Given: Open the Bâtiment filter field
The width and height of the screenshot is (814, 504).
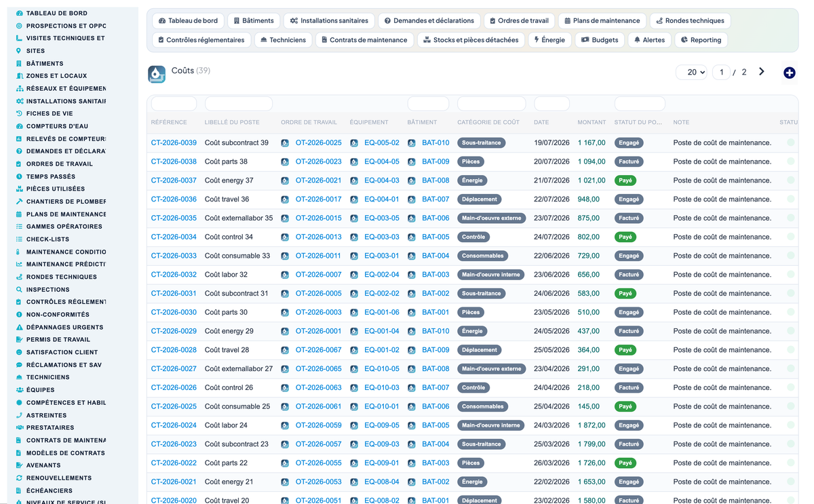Looking at the screenshot, I should pos(428,104).
